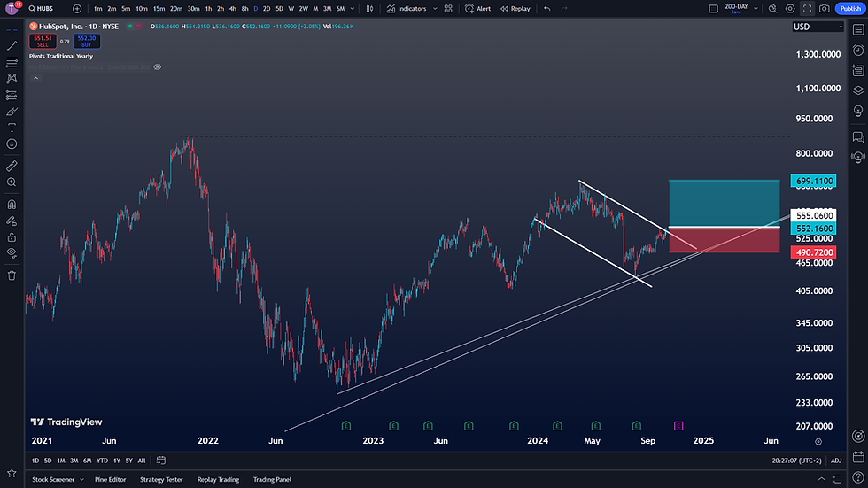Click the trash remove objects icon
Screen dimensions: 868x488
point(12,275)
